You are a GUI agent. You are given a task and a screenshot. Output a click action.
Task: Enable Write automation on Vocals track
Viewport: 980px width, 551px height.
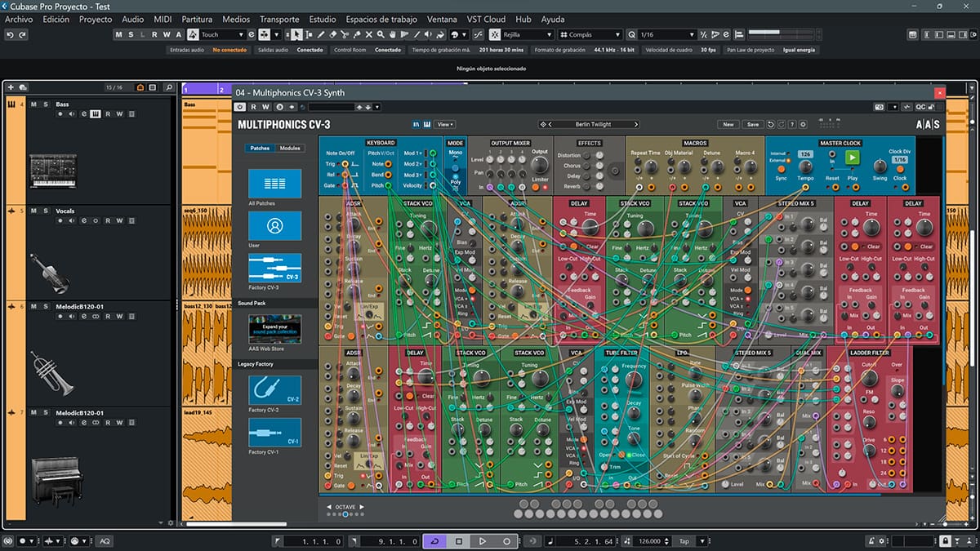click(119, 220)
